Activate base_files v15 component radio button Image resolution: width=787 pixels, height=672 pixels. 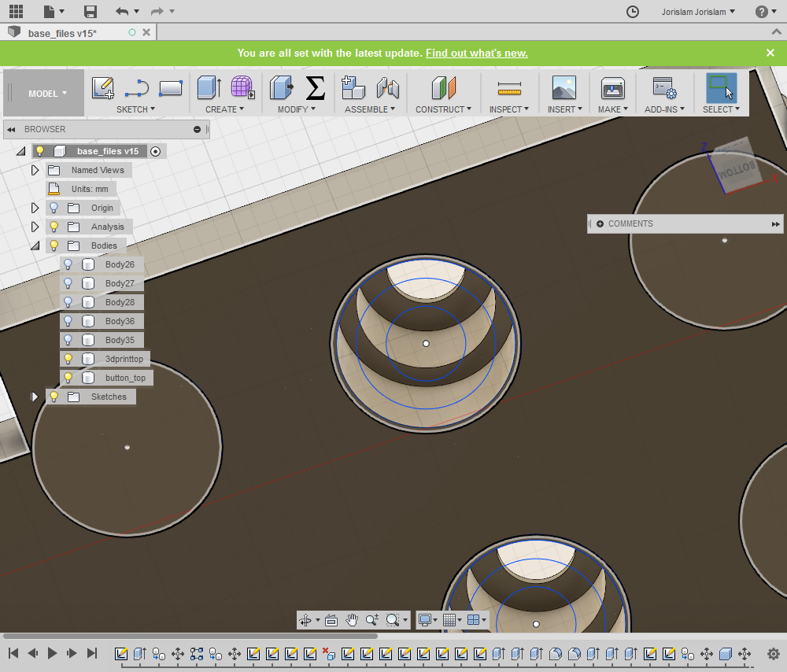[156, 152]
